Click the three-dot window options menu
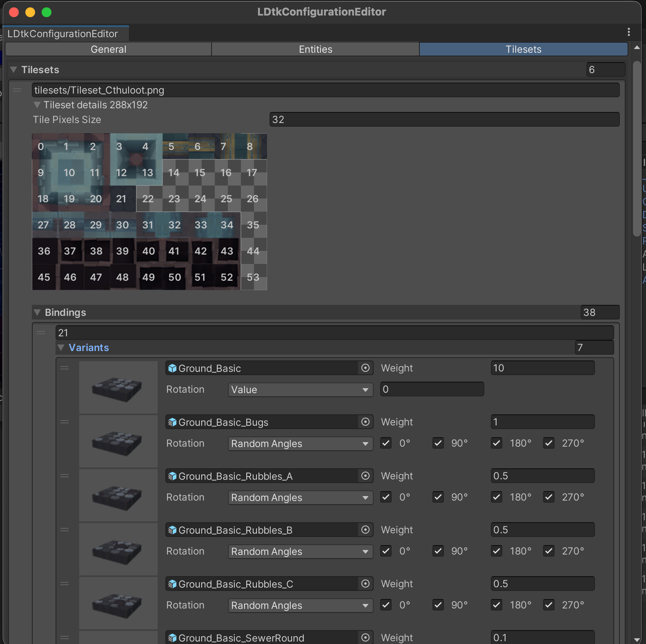The image size is (646, 644). point(628,32)
